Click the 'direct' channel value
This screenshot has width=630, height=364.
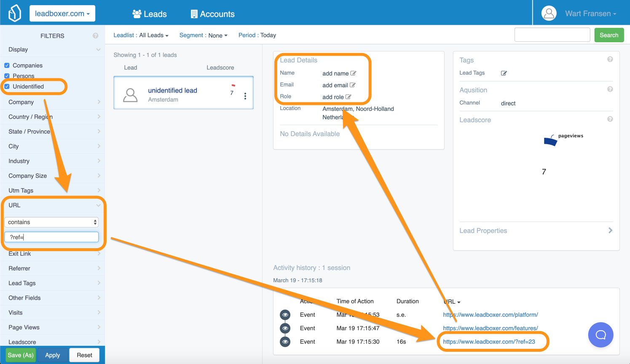point(508,103)
